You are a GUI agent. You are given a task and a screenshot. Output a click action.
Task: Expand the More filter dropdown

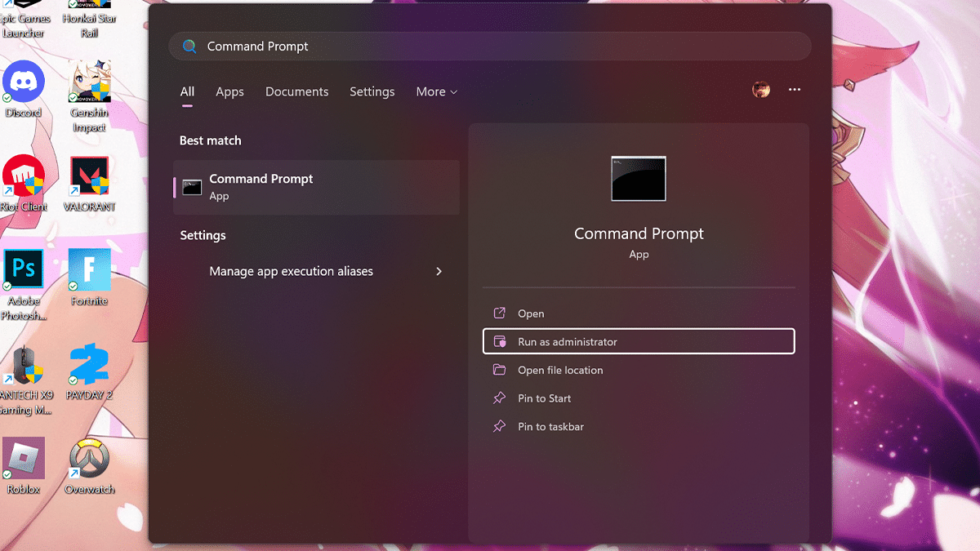click(436, 92)
